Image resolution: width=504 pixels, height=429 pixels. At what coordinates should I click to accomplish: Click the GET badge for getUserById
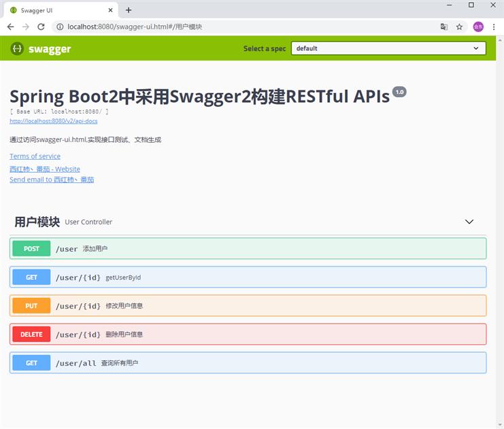point(31,277)
